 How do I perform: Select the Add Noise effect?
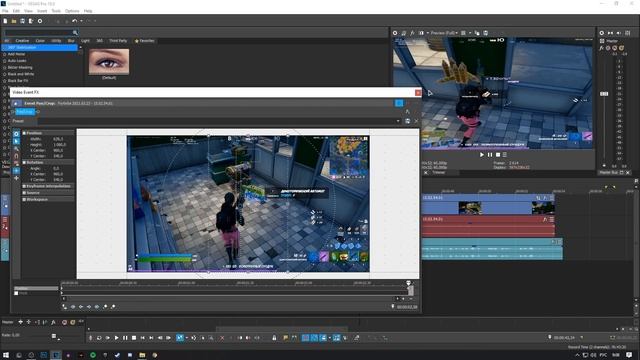pos(16,54)
